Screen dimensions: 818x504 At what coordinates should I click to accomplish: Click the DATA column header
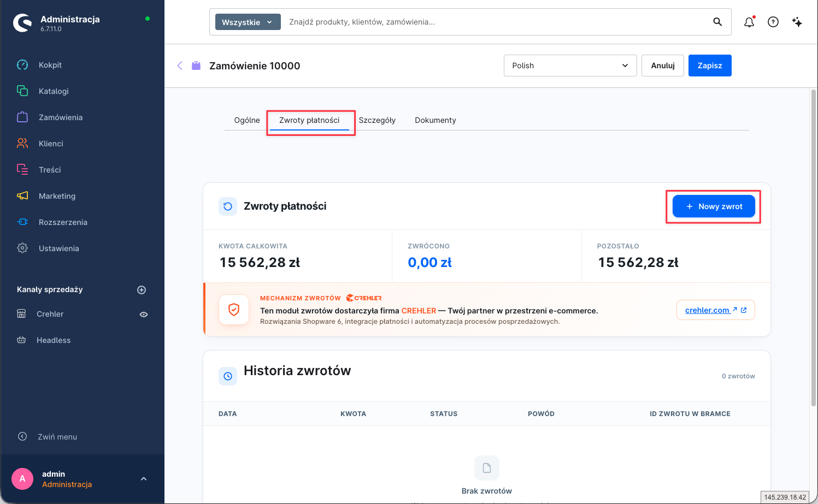coord(228,414)
